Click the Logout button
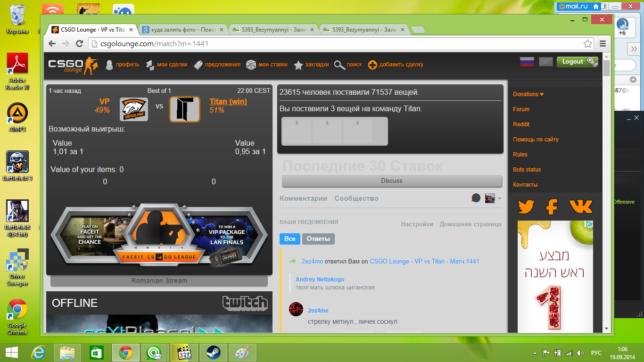Viewport: 644px width, 362px height. click(x=578, y=62)
